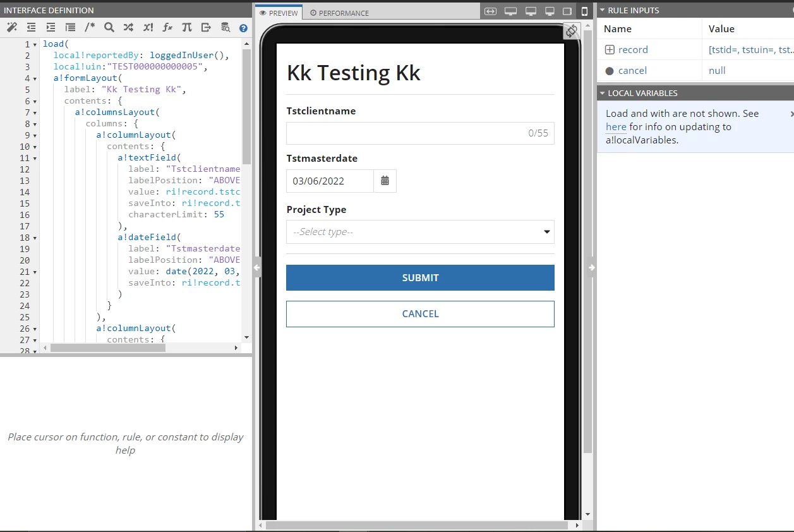
Task: Click the record rule input name
Action: pos(633,50)
